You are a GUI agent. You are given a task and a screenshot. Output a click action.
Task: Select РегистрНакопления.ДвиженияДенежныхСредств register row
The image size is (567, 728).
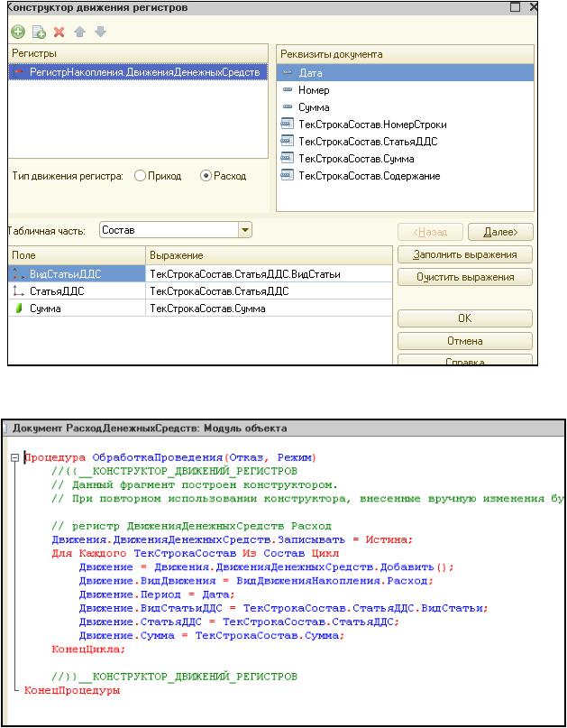coord(138,72)
